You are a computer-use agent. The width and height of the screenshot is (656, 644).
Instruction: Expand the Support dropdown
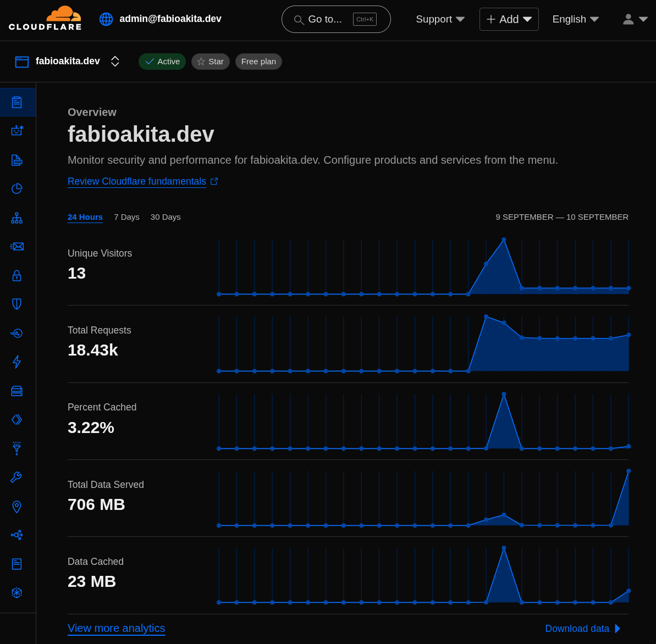[440, 19]
